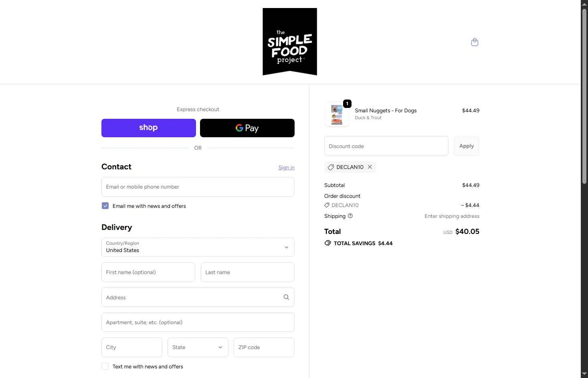Click the Small Nuggets product thumbnail

(337, 114)
